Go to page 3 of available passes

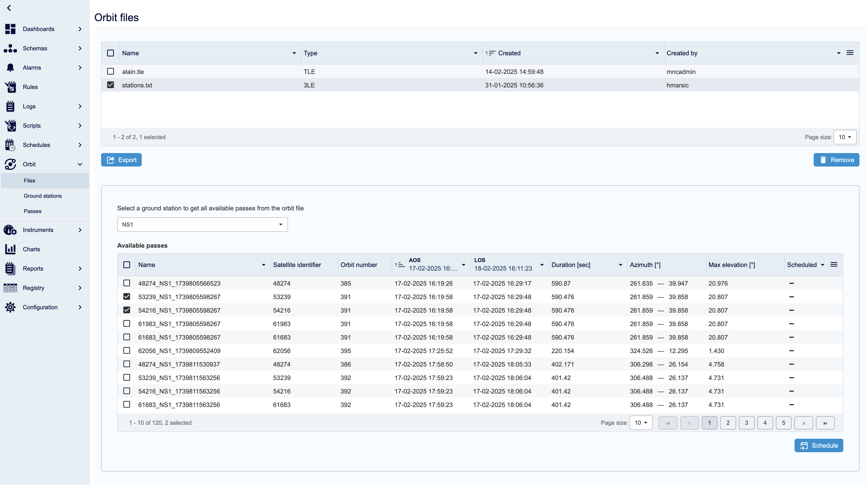[746, 423]
